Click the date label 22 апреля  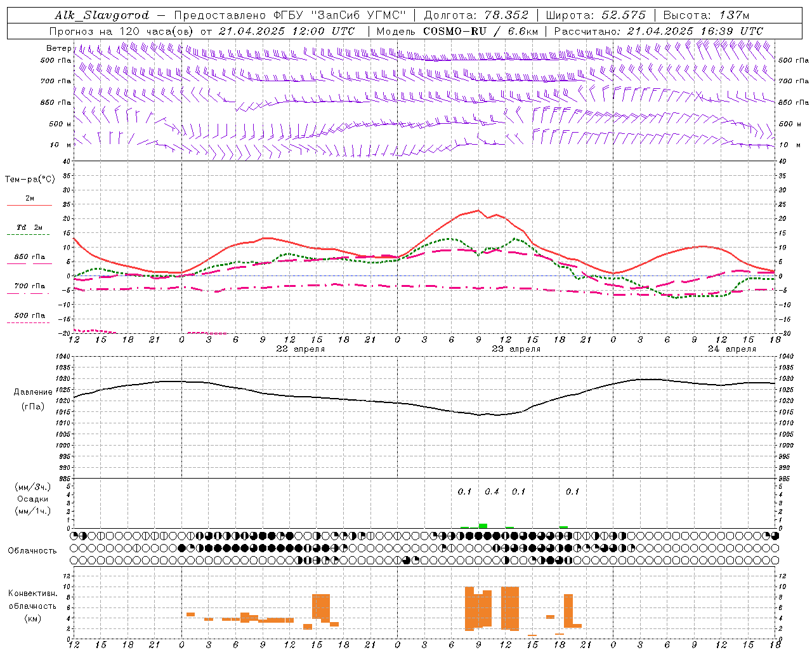(300, 349)
